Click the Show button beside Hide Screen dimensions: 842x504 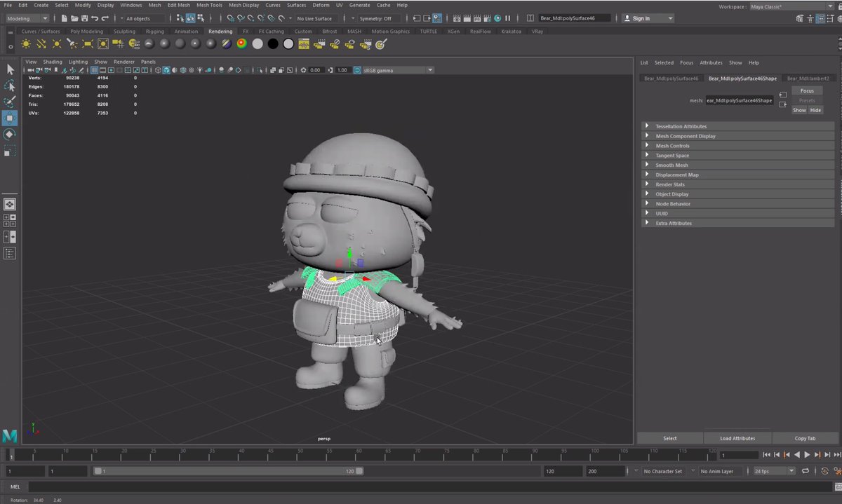click(x=799, y=110)
